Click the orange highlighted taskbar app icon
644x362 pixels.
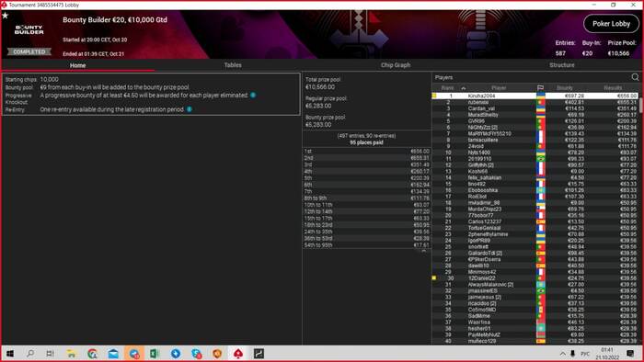click(x=134, y=354)
